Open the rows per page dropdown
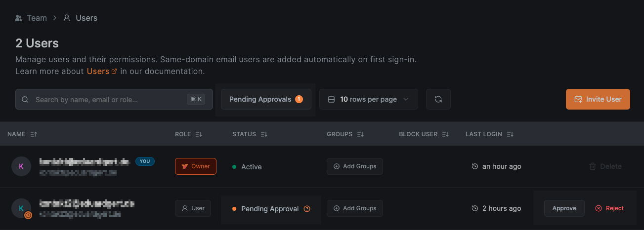The image size is (644, 230). click(x=369, y=99)
